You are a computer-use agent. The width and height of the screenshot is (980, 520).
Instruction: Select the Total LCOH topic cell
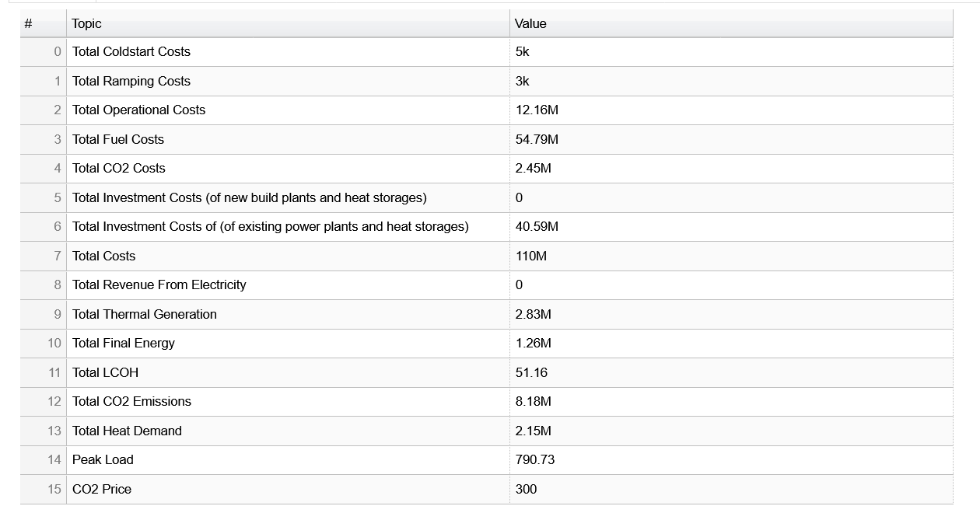tap(288, 372)
